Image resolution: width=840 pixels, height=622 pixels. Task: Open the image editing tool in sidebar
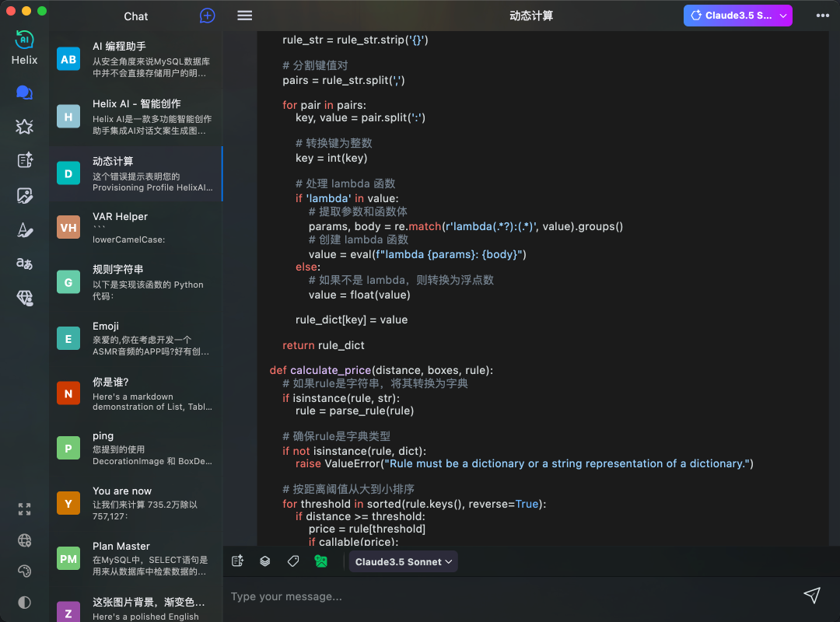[24, 195]
